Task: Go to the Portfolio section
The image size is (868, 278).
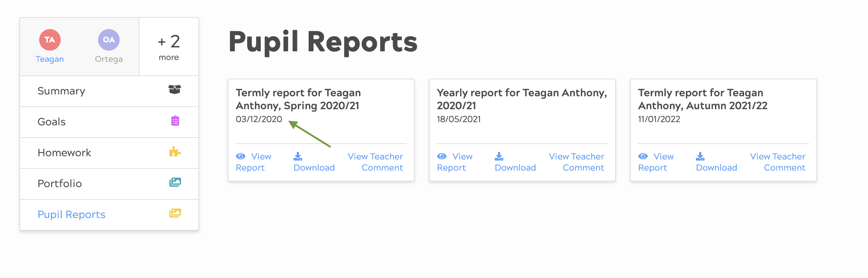Action: [60, 184]
